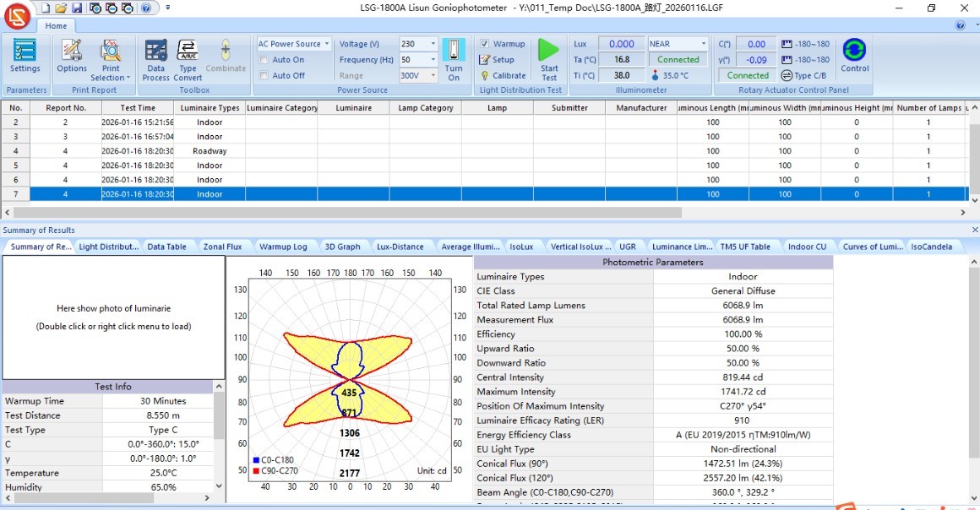This screenshot has width=980, height=510.
Task: Click the New document quick-access icon
Action: (x=46, y=8)
